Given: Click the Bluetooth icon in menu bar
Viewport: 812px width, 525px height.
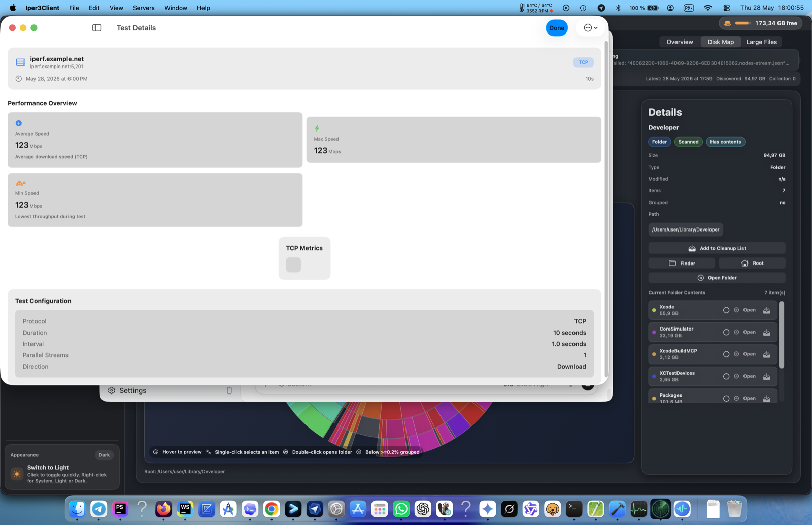Looking at the screenshot, I should pyautogui.click(x=618, y=8).
